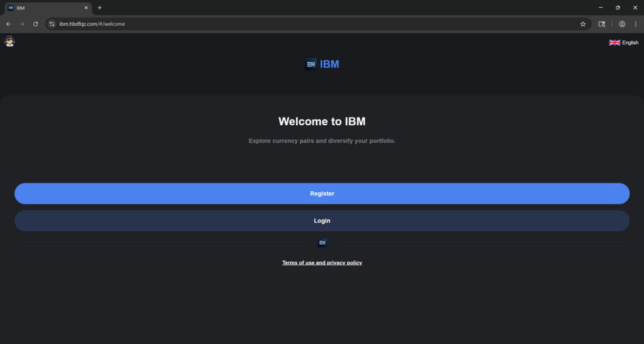Open a new browser tab

(x=99, y=8)
